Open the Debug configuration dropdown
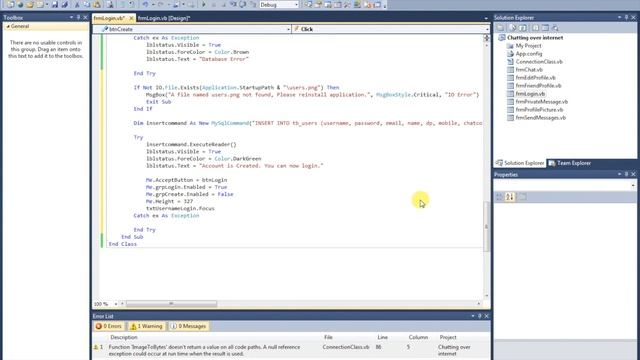Viewport: 640px width, 360px height. click(x=296, y=5)
